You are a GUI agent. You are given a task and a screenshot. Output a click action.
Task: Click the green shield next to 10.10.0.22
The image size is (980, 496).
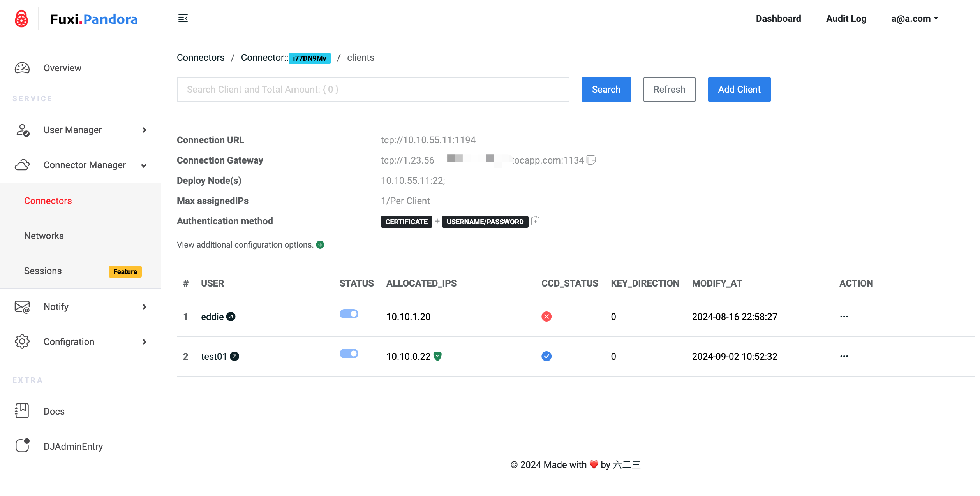click(438, 356)
